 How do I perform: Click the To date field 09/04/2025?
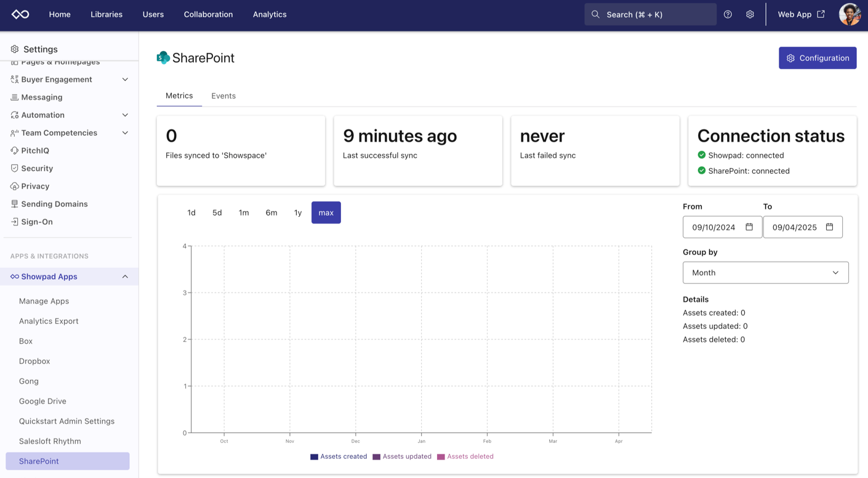[803, 227]
